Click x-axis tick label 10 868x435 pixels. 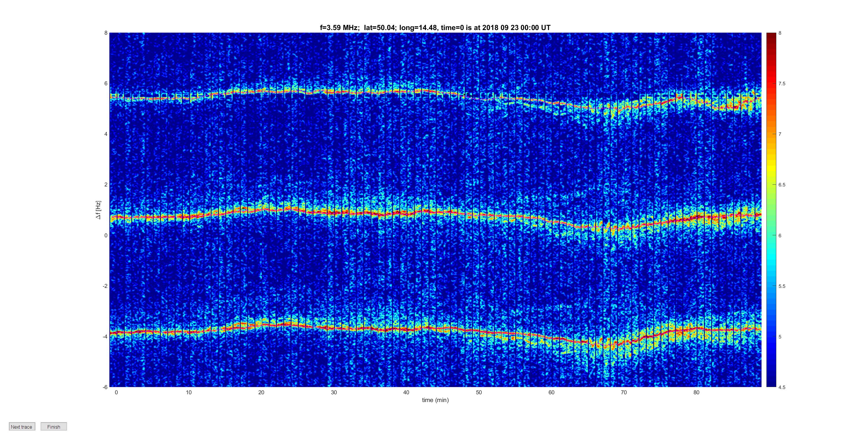189,393
